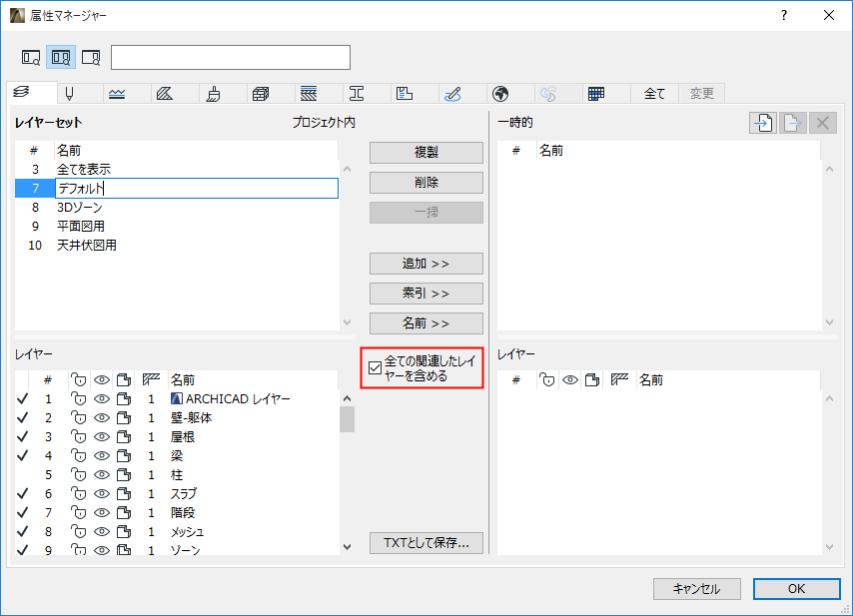Click the 複製 button

point(426,152)
